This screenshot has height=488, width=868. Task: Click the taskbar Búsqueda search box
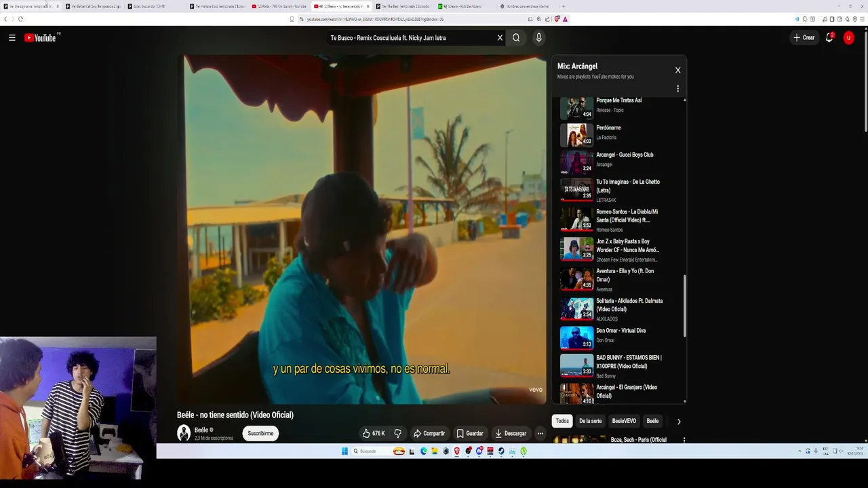[x=378, y=451]
